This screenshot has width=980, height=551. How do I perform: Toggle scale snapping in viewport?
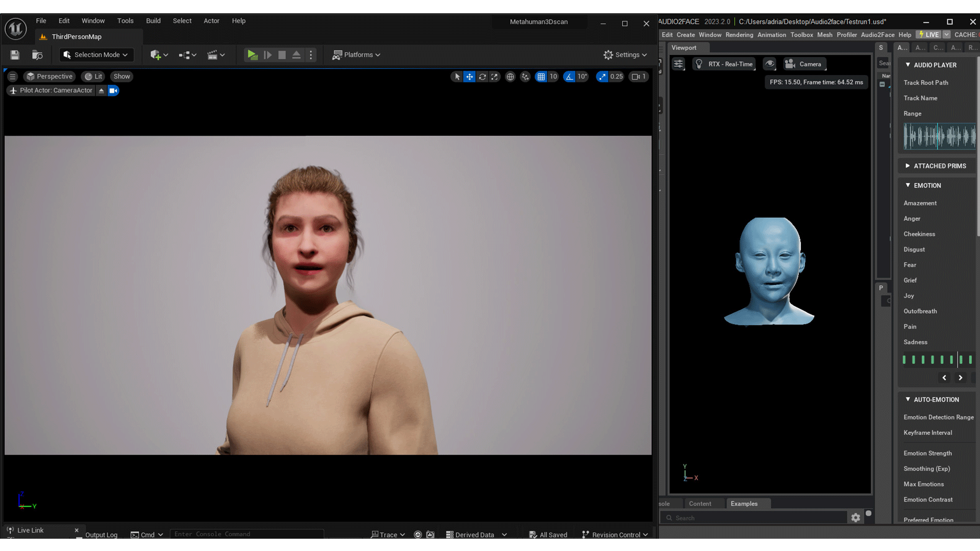(602, 77)
